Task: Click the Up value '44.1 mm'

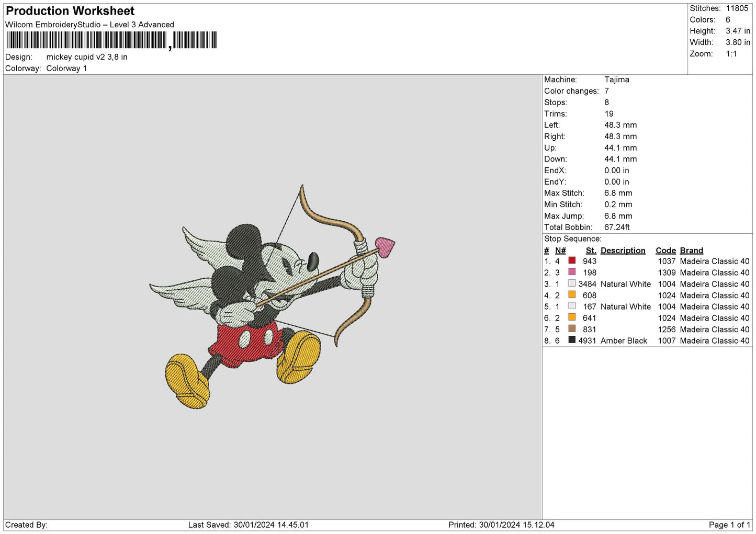Action: click(620, 148)
